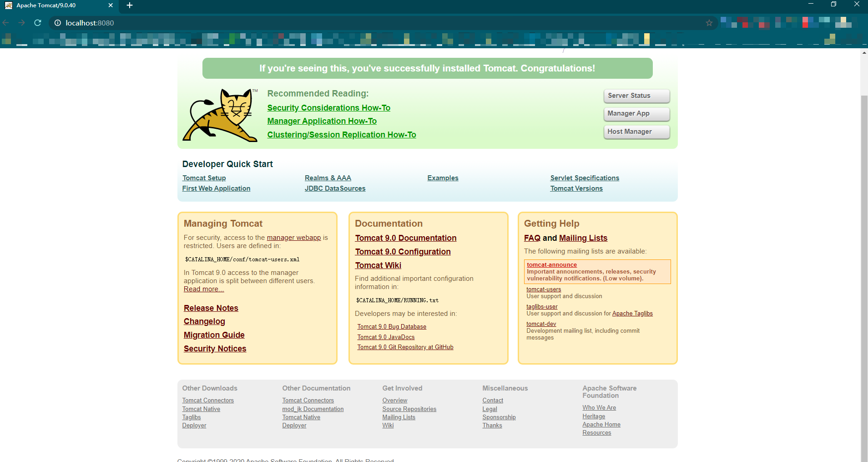The image size is (868, 462).
Task: Open Clustering/Session Replication How-To
Action: (342, 135)
